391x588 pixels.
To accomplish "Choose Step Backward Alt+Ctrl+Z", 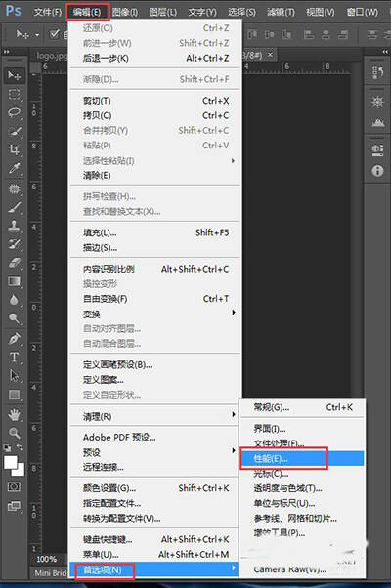I will tap(154, 59).
